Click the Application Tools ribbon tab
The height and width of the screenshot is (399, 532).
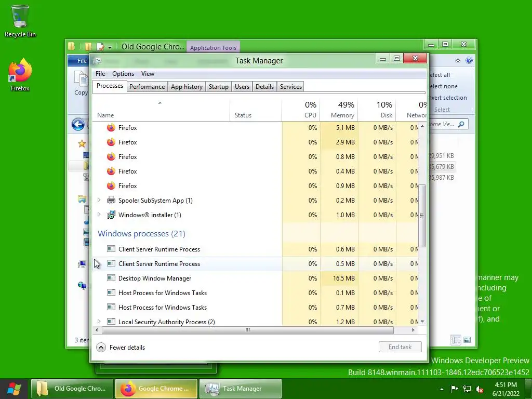[213, 47]
